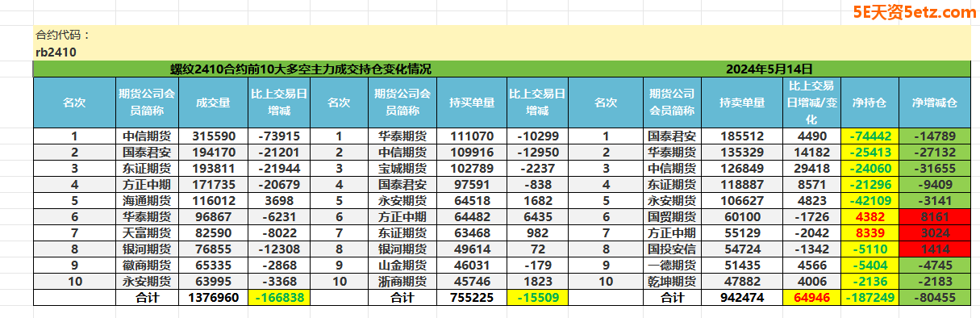Select 乾坤期货 company cell
The image size is (980, 318).
click(672, 281)
